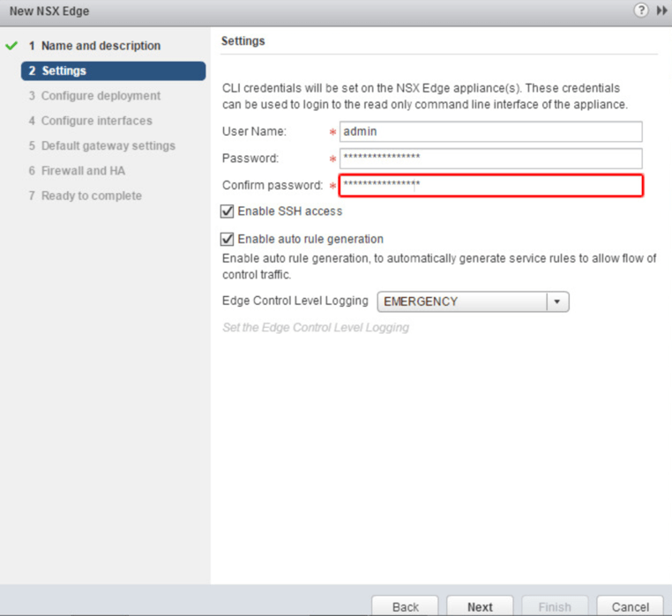Toggle the Enable auto rule generation checkbox
Screen dimensions: 672x616
point(228,239)
